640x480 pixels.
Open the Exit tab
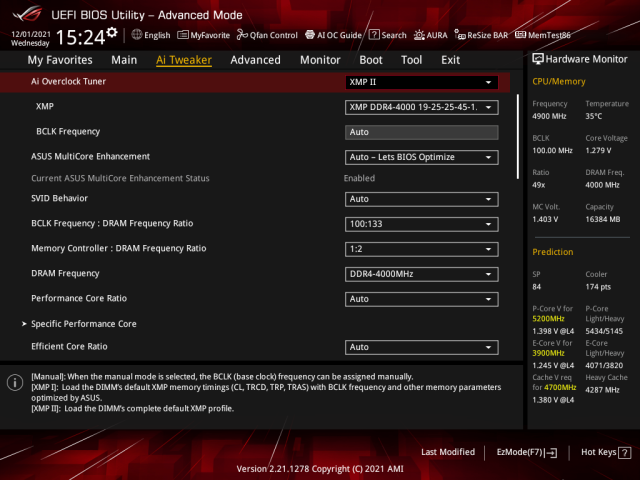(x=450, y=60)
